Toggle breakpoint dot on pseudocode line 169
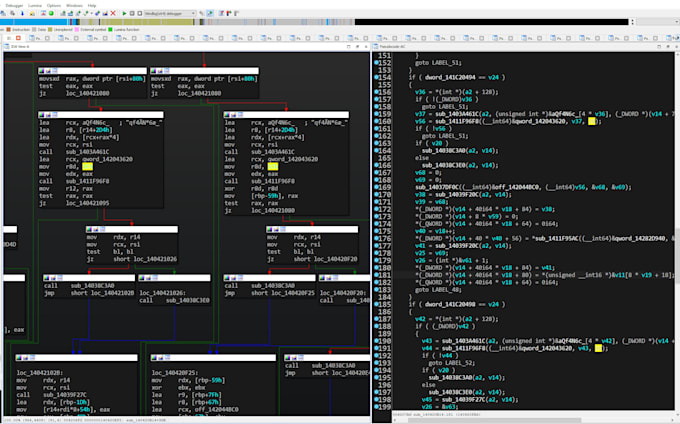This screenshot has height=424, width=680. (x=376, y=187)
